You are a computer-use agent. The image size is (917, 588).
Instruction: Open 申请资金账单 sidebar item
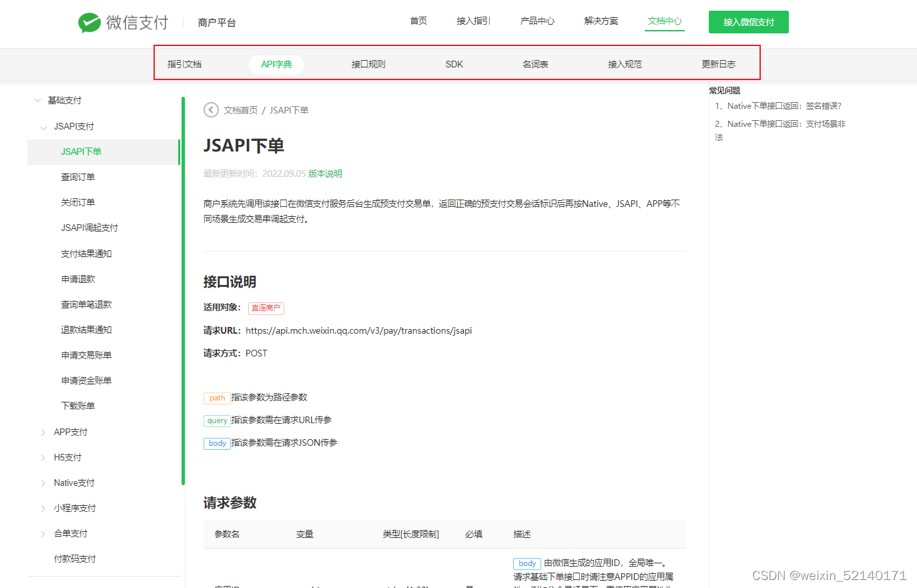[86, 380]
